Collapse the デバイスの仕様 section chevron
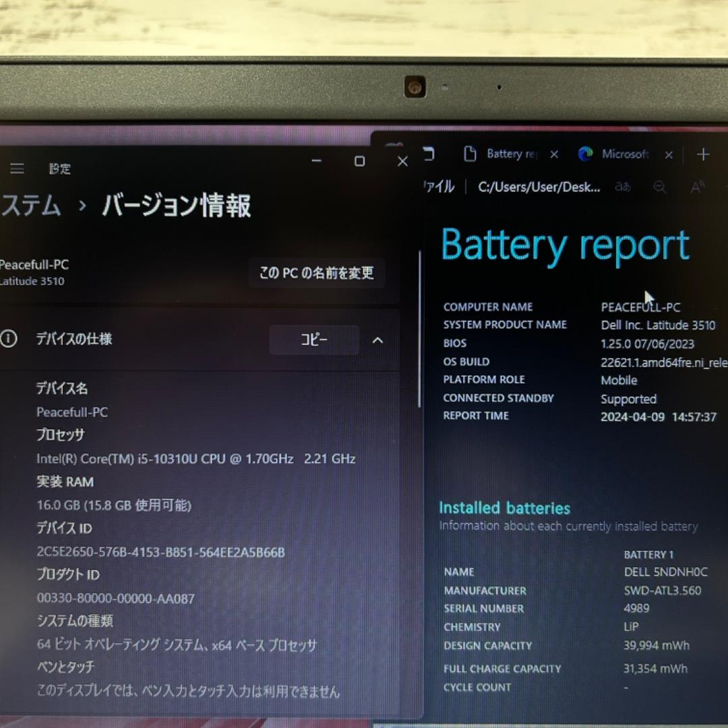Viewport: 728px width, 728px height. point(378,340)
